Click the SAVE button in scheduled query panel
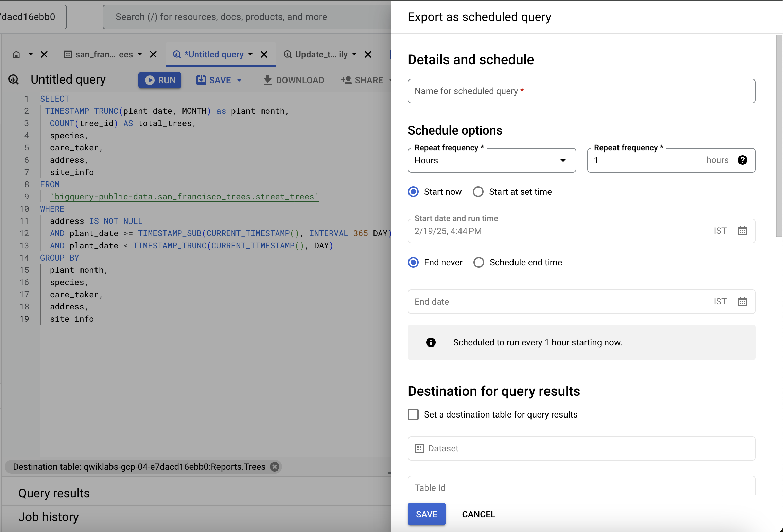Screen dimensions: 783x532 click(x=427, y=514)
